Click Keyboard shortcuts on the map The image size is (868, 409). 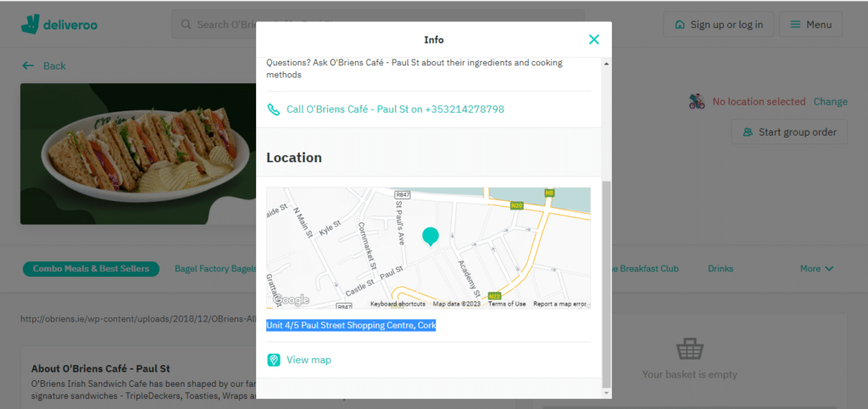point(398,304)
